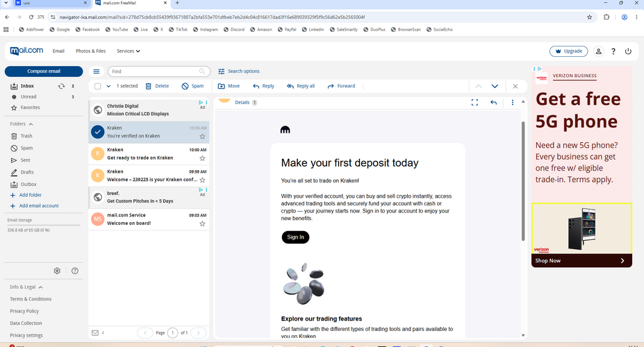Click Reply all in toolbar
Image resolution: width=644 pixels, height=347 pixels.
pyautogui.click(x=301, y=86)
